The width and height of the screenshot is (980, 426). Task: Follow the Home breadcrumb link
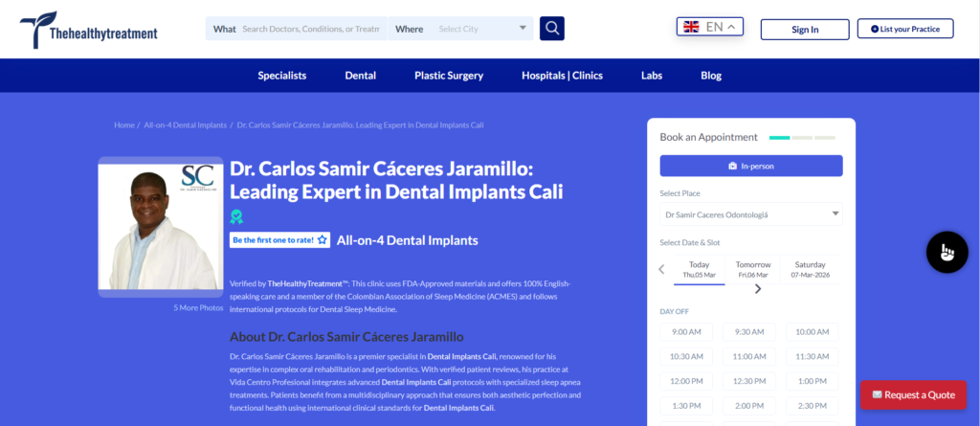tap(124, 125)
